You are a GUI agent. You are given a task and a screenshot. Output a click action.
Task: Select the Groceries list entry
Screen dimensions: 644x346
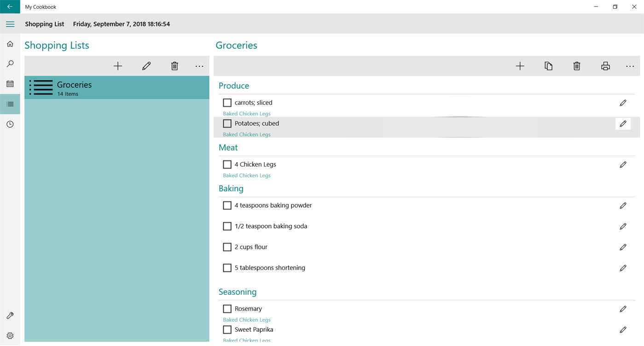(117, 88)
